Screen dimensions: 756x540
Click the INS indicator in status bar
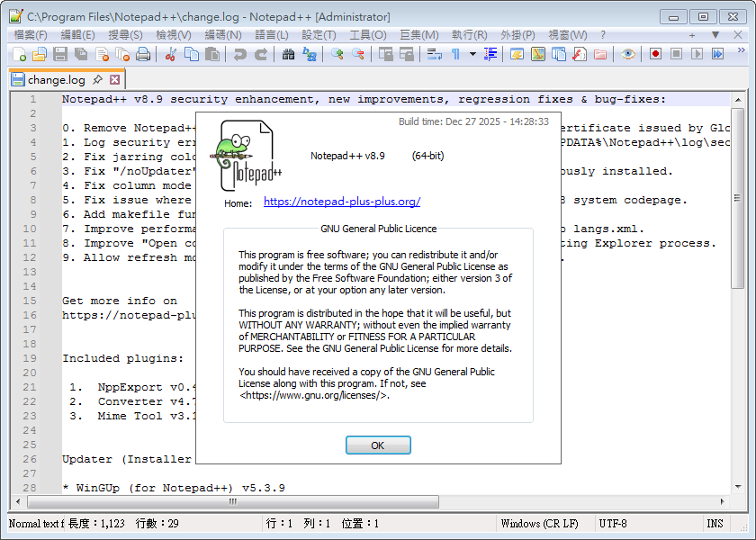[x=715, y=524]
